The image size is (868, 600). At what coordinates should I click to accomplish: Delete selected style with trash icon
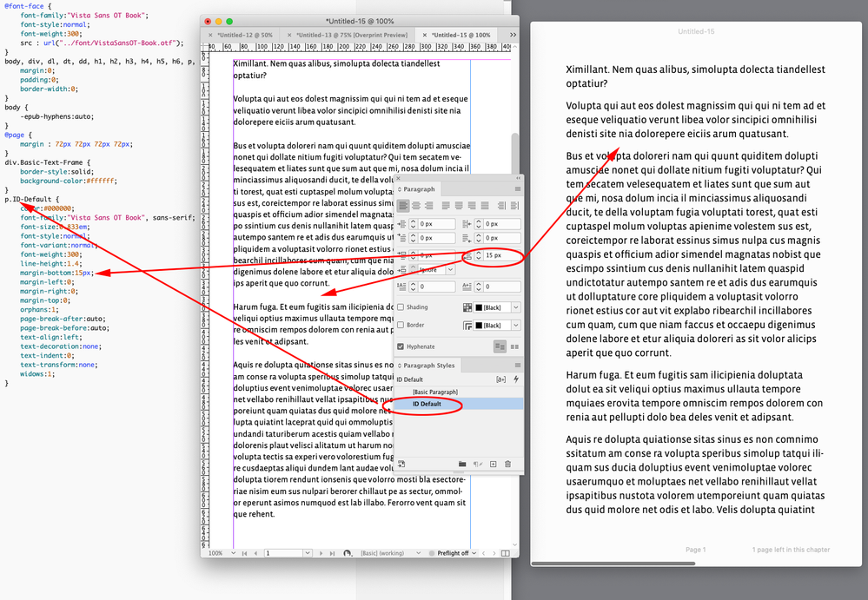pos(507,464)
